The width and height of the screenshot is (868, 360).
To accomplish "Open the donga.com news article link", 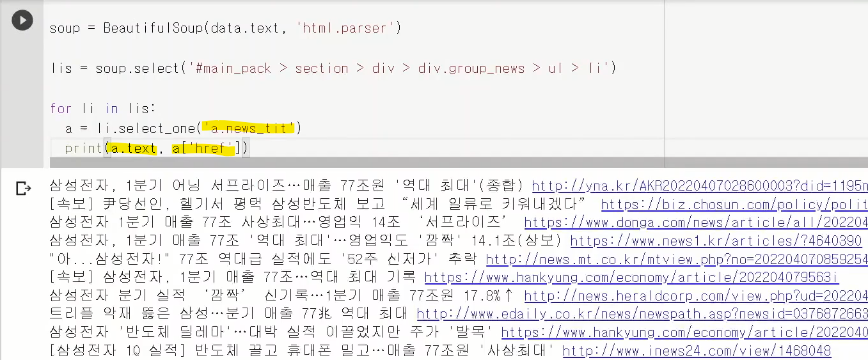I will pyautogui.click(x=696, y=223).
